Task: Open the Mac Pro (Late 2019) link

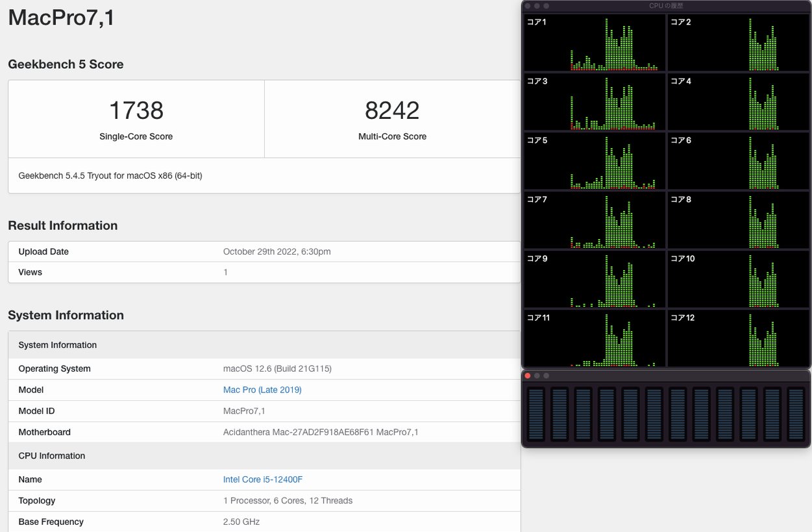Action: point(262,390)
